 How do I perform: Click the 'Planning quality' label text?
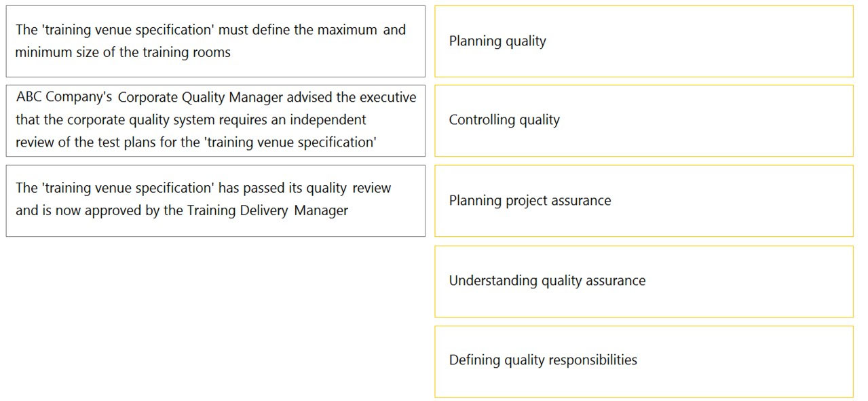pos(497,41)
